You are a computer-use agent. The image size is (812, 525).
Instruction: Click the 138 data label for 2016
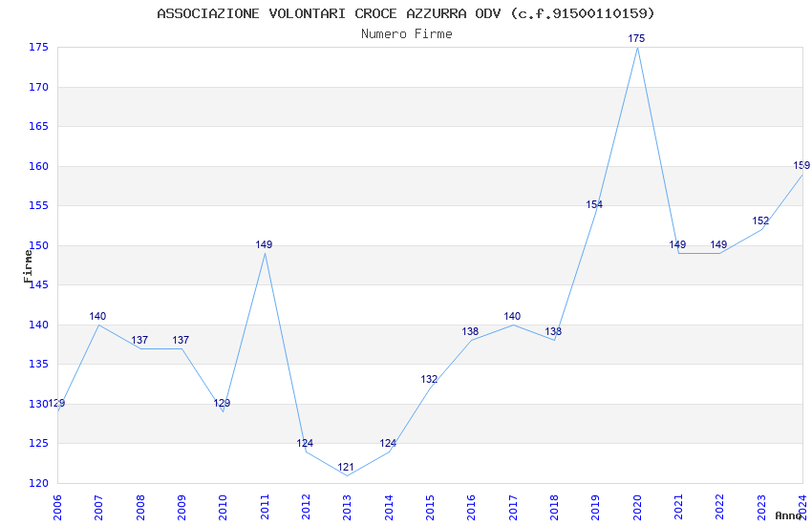[x=470, y=331]
